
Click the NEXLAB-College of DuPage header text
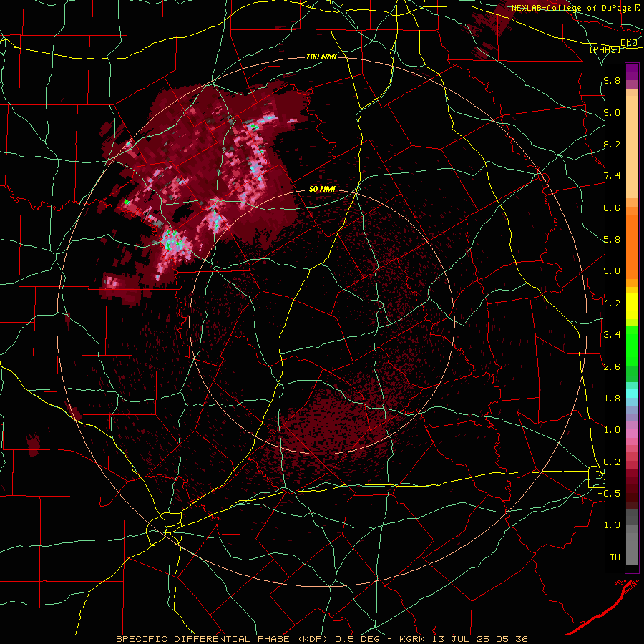pyautogui.click(x=571, y=8)
